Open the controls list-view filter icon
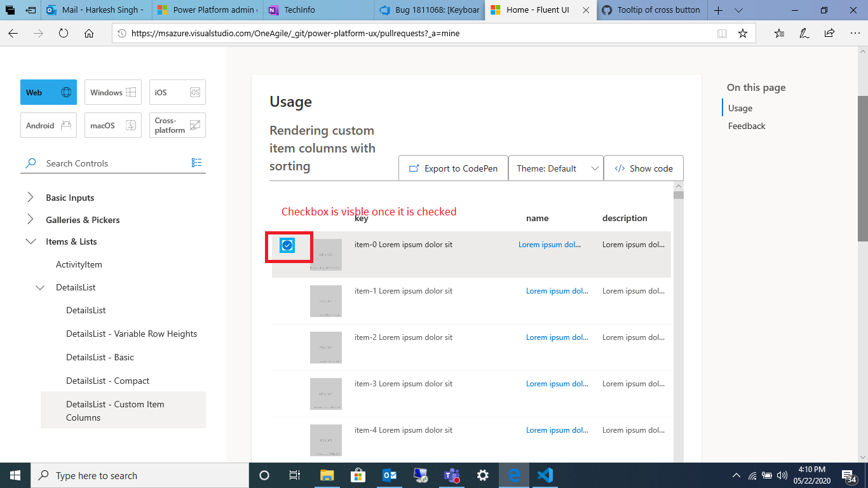 [x=197, y=163]
